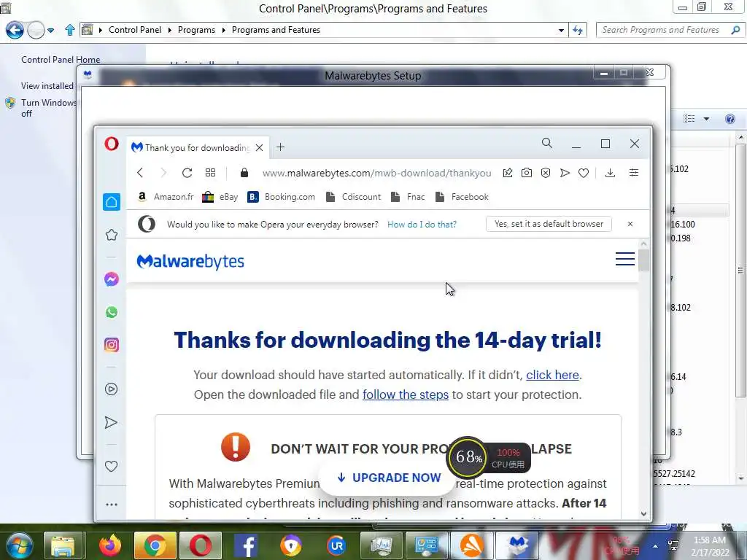Open a new tab with plus button
747x560 pixels.
coord(280,147)
